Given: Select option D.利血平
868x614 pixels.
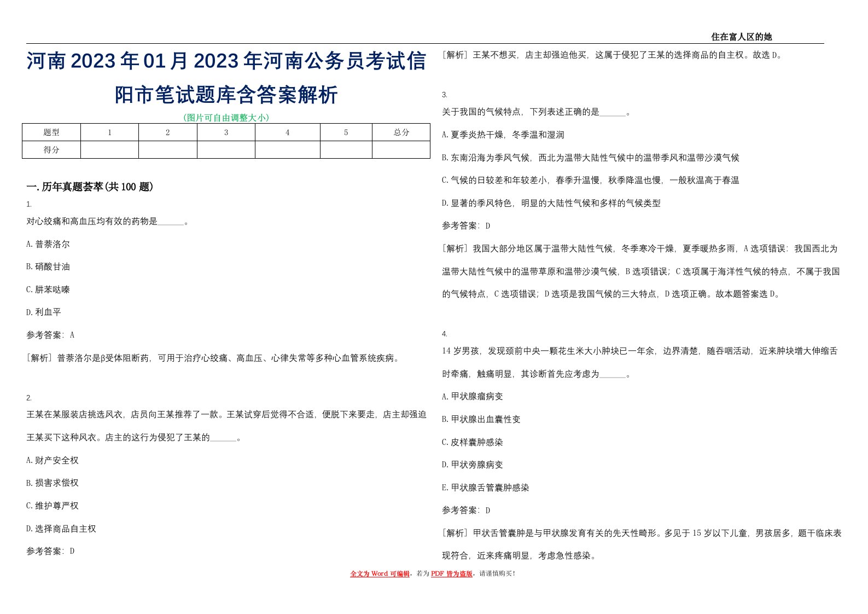Looking at the screenshot, I should [x=44, y=312].
